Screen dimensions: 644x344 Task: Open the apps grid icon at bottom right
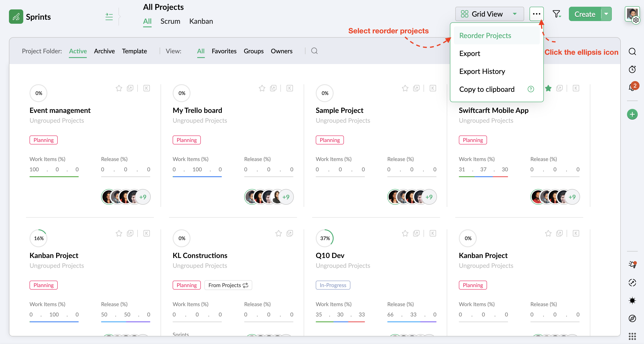tap(632, 336)
